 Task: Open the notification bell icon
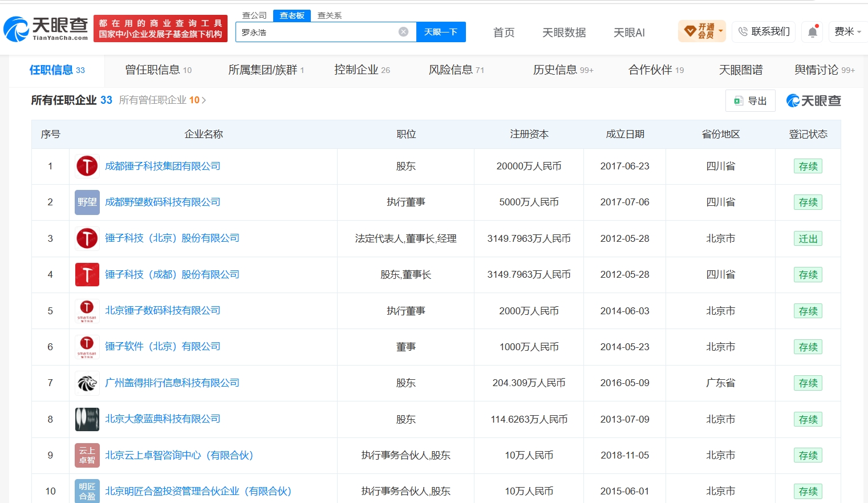[813, 32]
